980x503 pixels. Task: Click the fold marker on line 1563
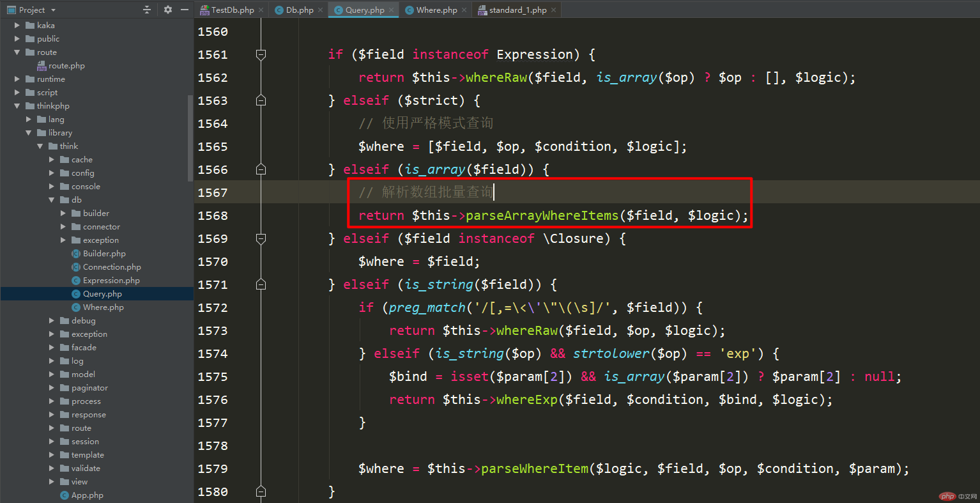point(261,100)
